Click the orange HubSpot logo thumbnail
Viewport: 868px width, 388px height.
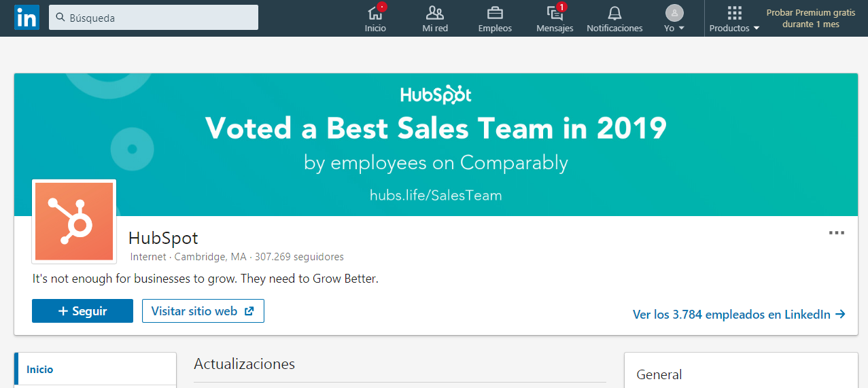pyautogui.click(x=74, y=222)
